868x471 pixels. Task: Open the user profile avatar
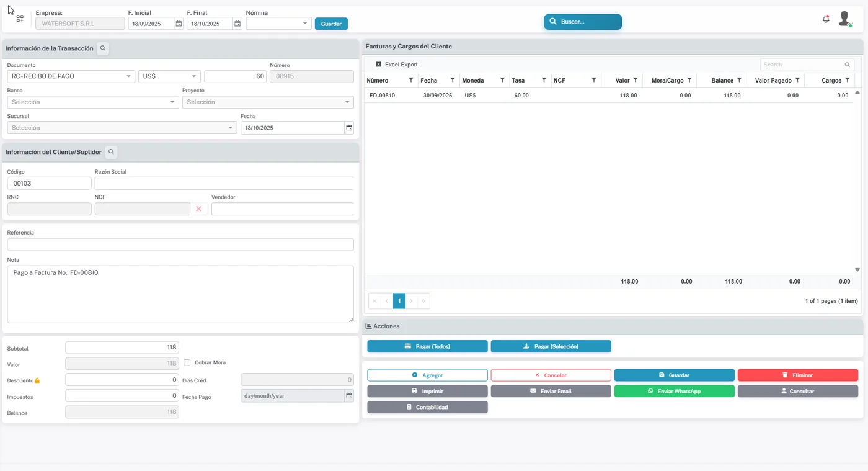click(x=844, y=19)
